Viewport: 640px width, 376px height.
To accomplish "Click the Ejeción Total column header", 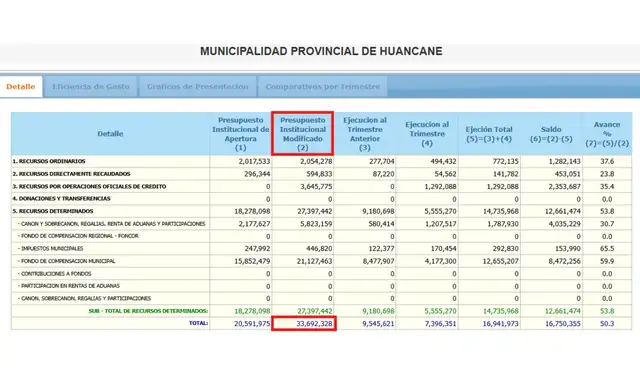I will tap(489, 134).
